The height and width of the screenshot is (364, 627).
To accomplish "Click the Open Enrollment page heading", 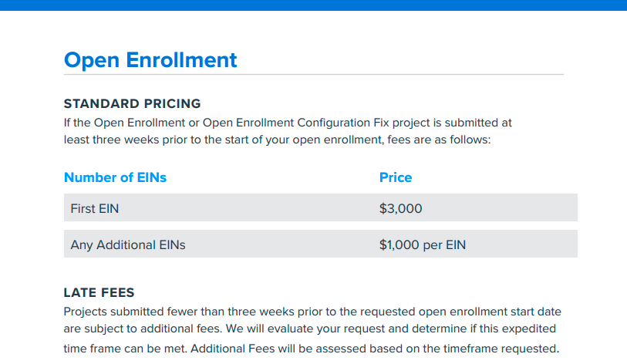I will [150, 60].
